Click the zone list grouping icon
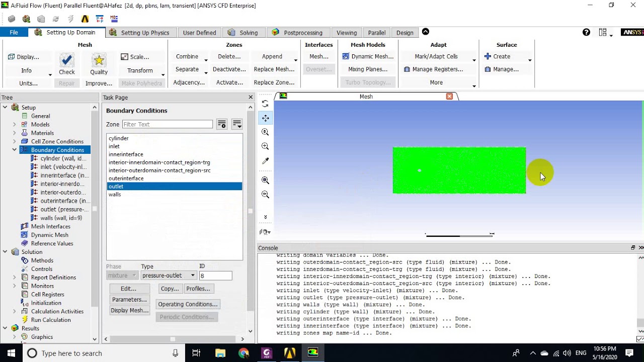This screenshot has width=644, height=362. (x=237, y=124)
